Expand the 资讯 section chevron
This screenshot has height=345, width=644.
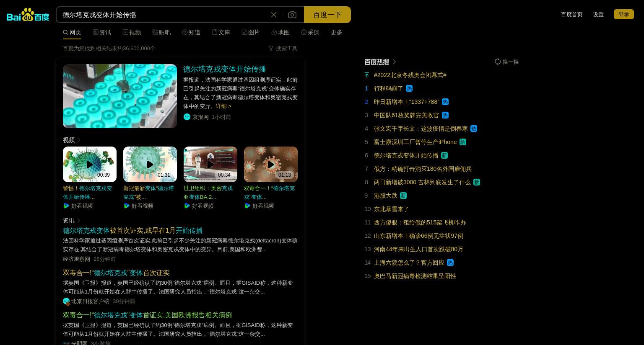78,220
